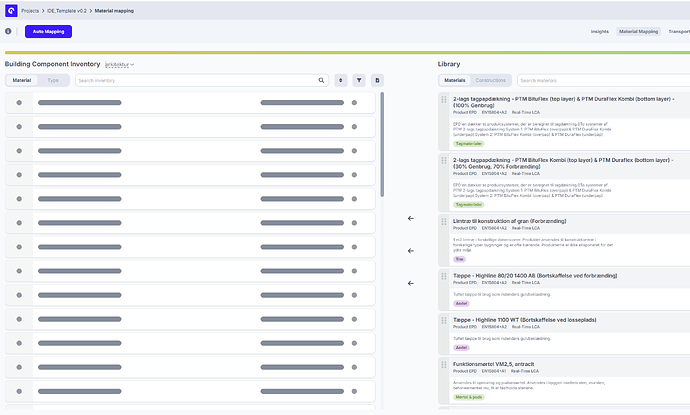Image resolution: width=690 pixels, height=415 pixels.
Task: Select Tæppe - Highline 1100 WT title
Action: (x=525, y=320)
